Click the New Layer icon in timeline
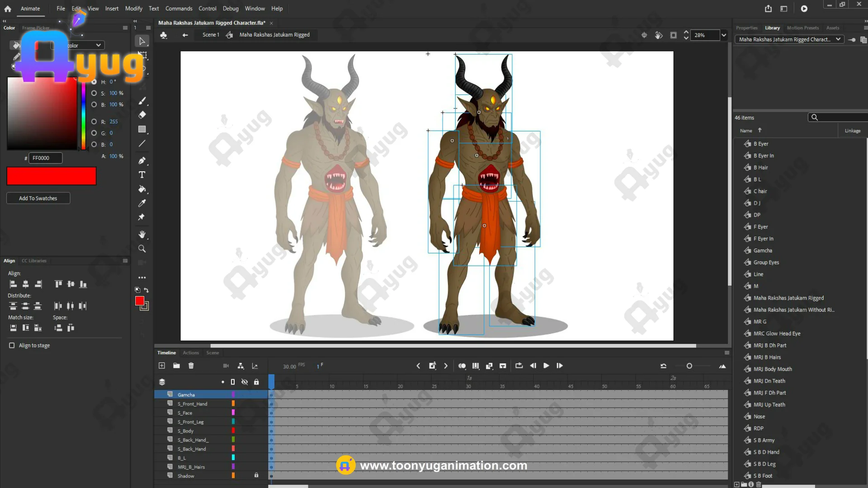868x488 pixels. click(162, 366)
